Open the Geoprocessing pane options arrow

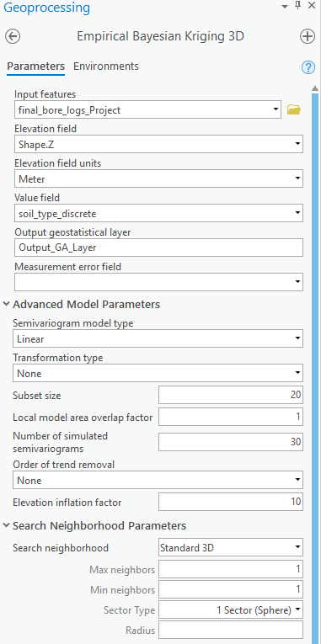[x=285, y=7]
